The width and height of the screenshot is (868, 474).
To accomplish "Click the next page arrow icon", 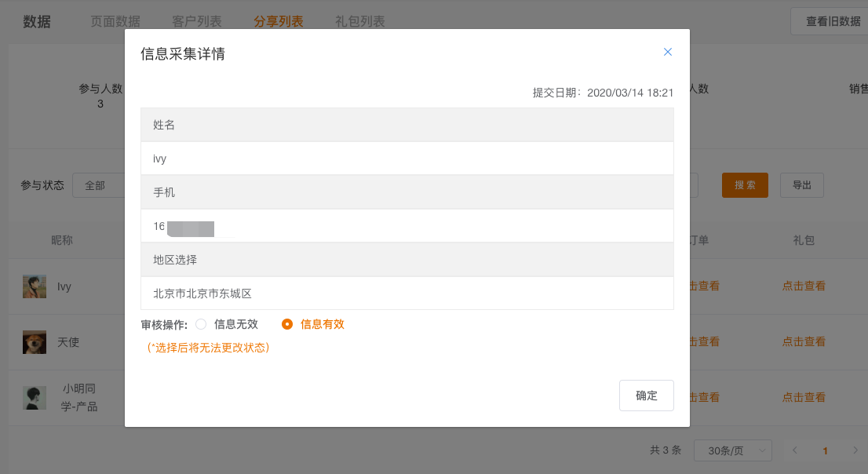I will pos(855,450).
